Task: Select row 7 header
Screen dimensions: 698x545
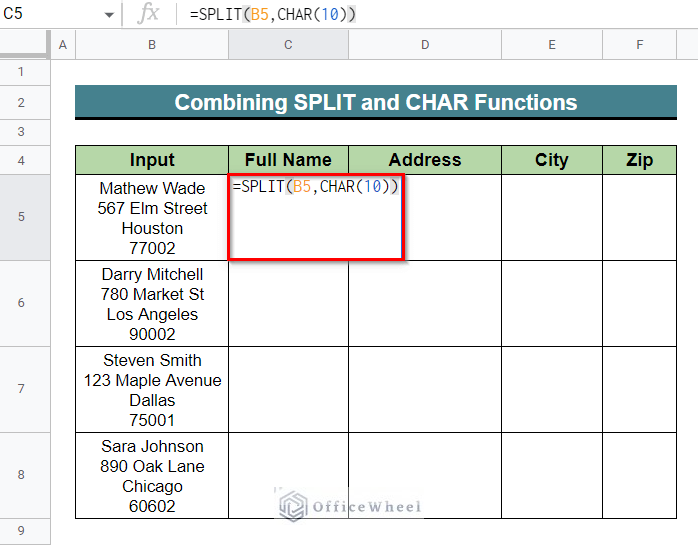Action: [25, 389]
